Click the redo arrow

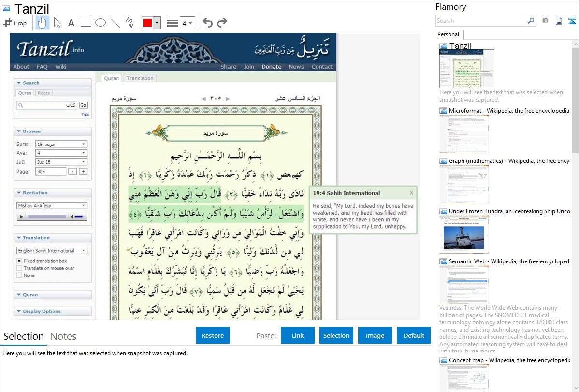[222, 23]
